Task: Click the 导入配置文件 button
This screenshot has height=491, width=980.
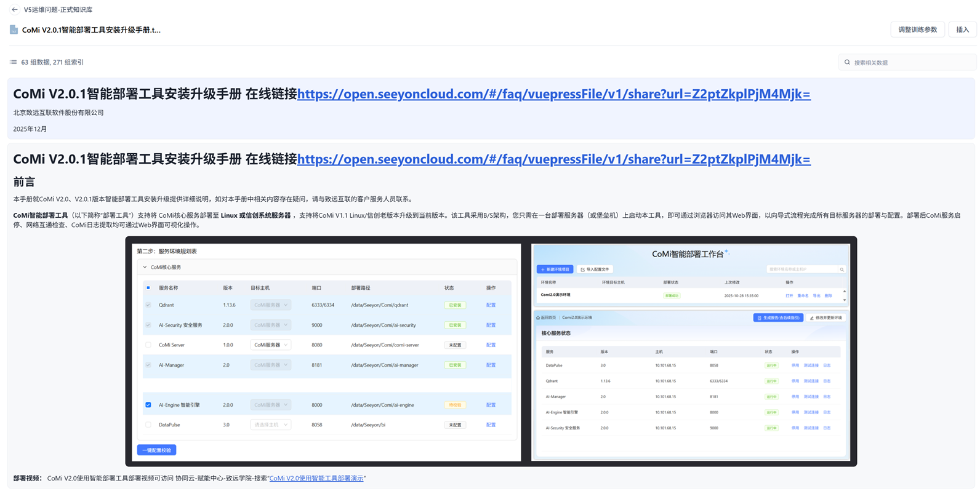Action: coord(595,269)
